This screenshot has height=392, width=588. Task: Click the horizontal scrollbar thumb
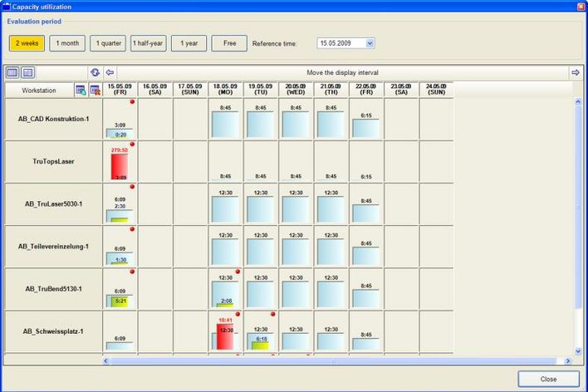pyautogui.click(x=334, y=361)
